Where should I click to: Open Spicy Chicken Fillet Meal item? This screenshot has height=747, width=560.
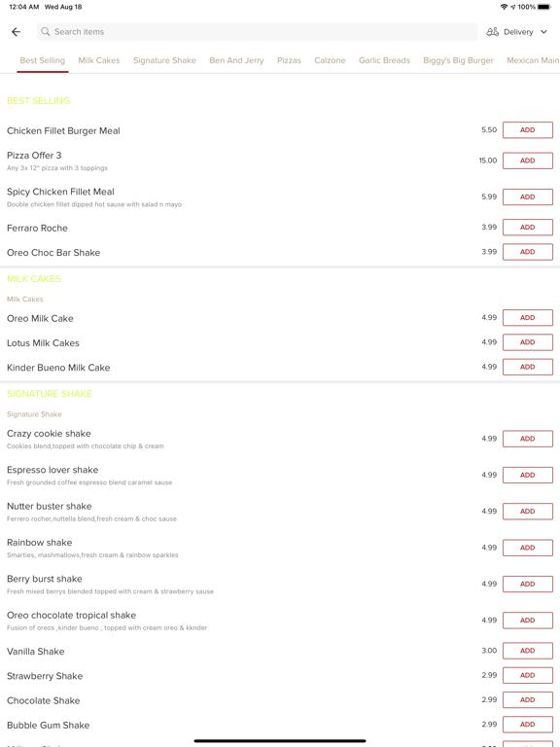60,192
